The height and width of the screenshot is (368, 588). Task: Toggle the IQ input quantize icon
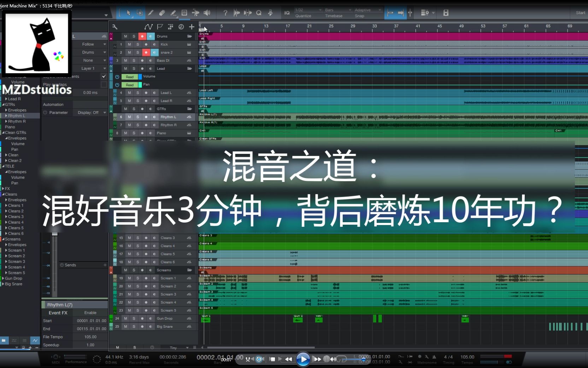point(287,13)
